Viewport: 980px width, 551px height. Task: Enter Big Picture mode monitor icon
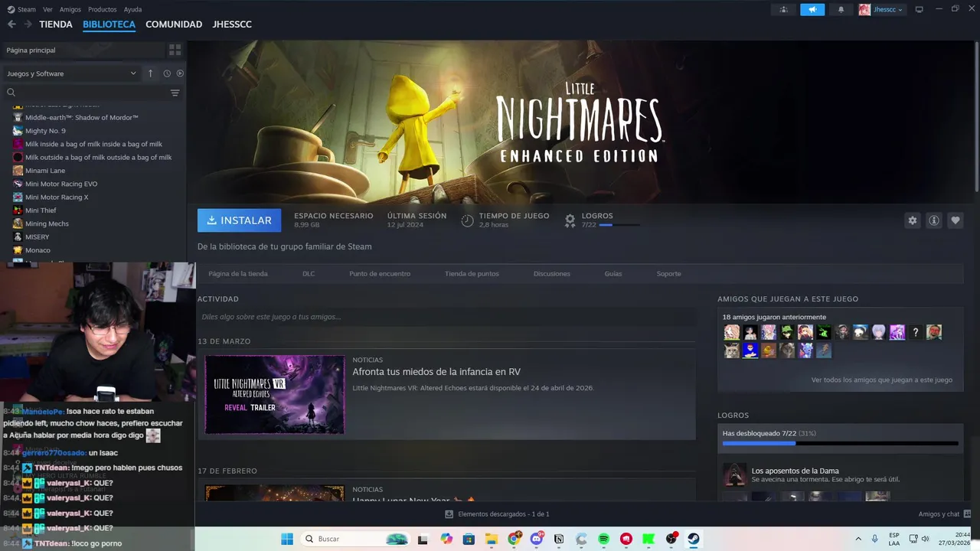click(919, 9)
